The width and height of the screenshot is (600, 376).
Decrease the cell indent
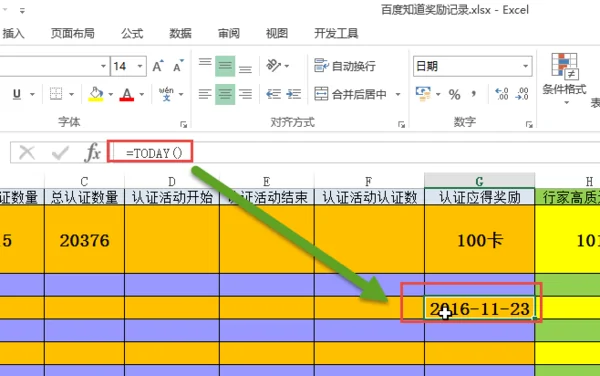pyautogui.click(x=273, y=94)
